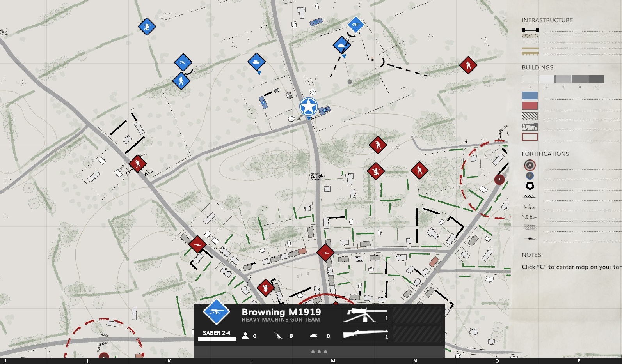This screenshot has height=364, width=622.
Task: Select the red enemy unit on the western road barricade
Action: (x=137, y=164)
